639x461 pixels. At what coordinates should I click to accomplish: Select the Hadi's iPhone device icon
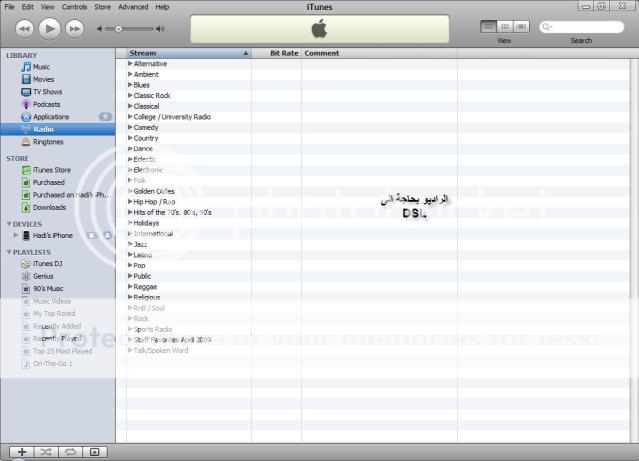tap(26, 236)
